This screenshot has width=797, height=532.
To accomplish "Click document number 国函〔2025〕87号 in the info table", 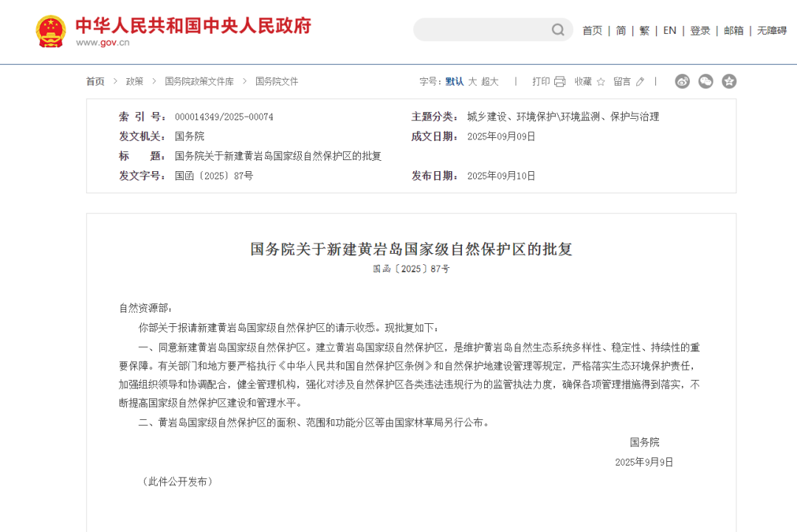I will 213,176.
